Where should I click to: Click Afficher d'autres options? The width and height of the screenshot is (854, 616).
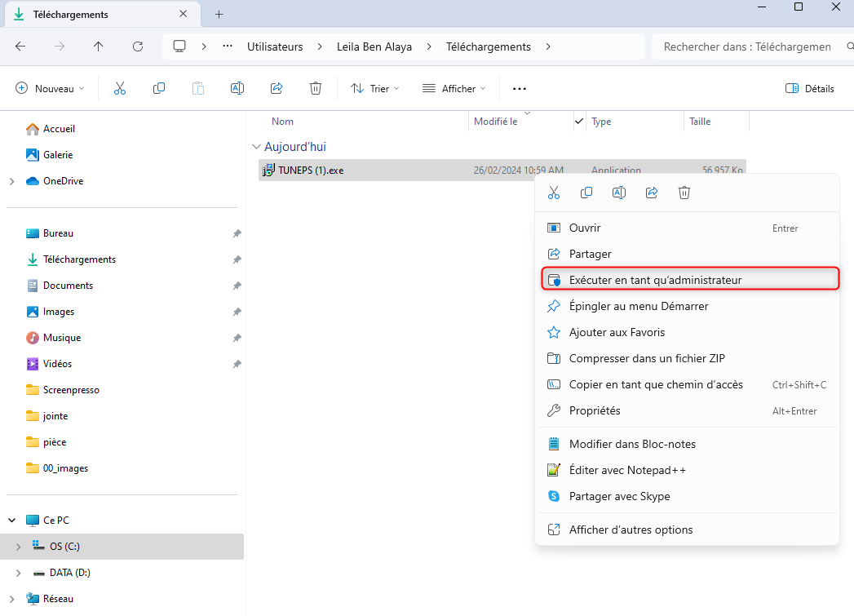coord(631,530)
